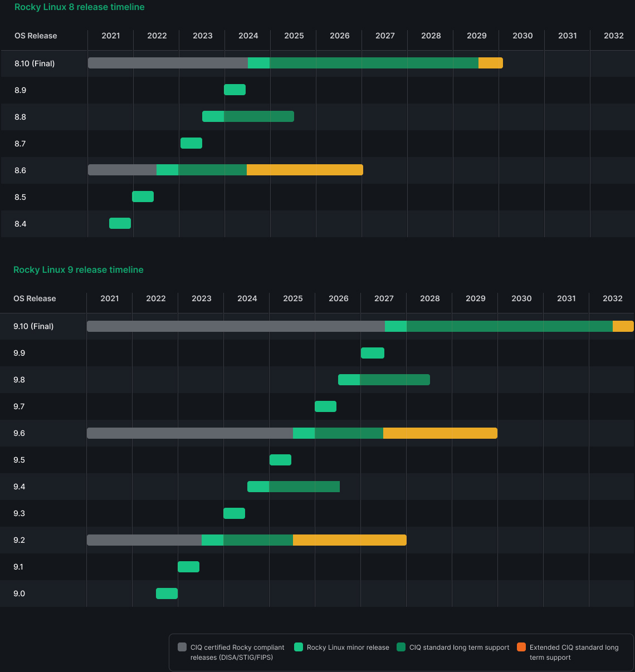635x672 pixels.
Task: Select the 9.1 row label
Action: coord(18,567)
